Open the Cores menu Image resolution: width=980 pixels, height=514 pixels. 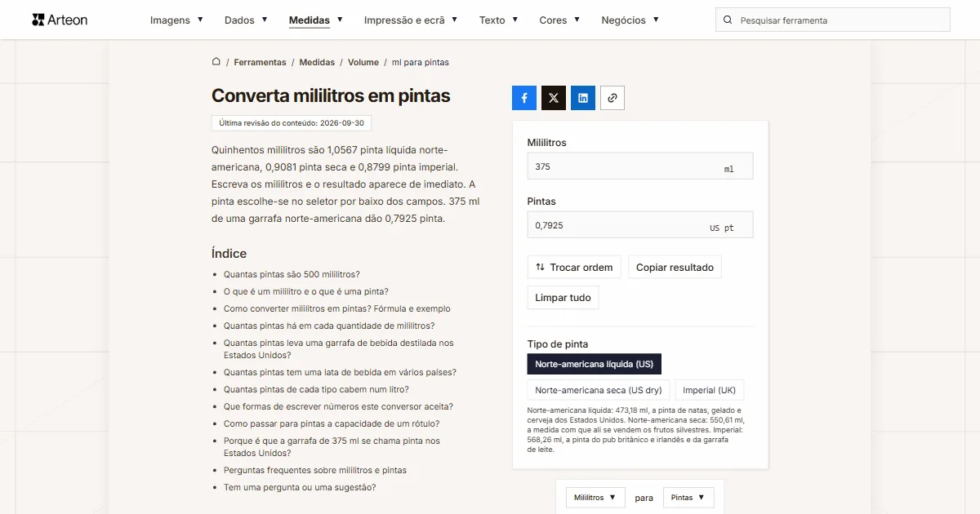coord(559,20)
